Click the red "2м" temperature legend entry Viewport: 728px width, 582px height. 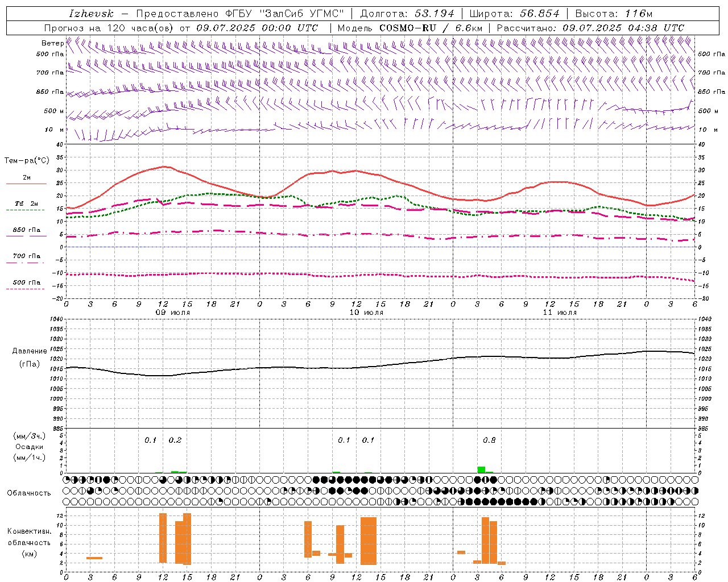pyautogui.click(x=27, y=178)
